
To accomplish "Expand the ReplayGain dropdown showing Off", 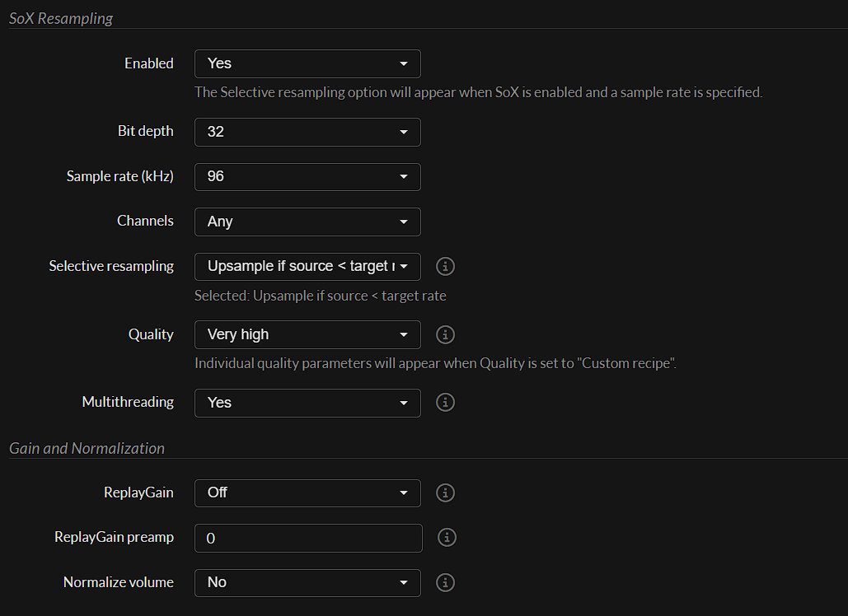I will 307,492.
